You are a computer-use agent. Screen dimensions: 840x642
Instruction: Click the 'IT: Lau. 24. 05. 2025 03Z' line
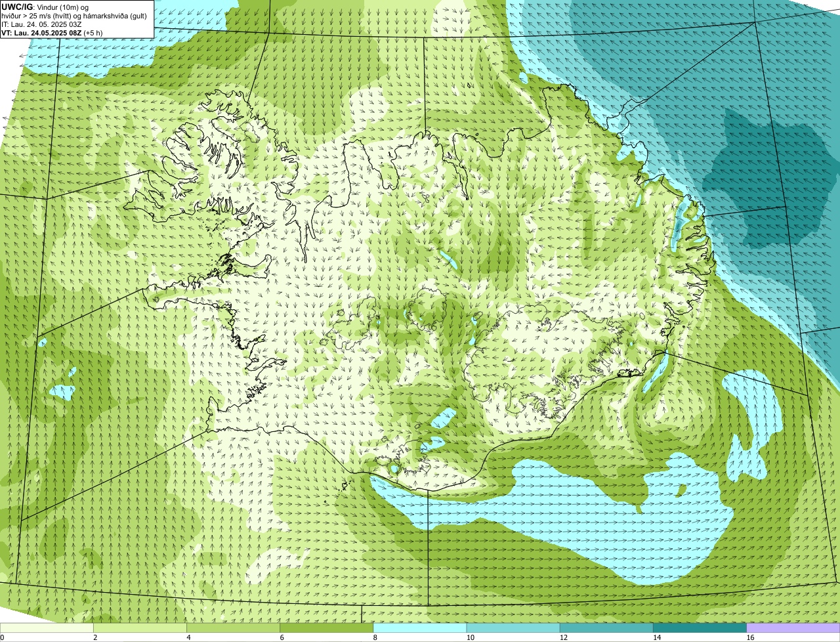[x=42, y=24]
